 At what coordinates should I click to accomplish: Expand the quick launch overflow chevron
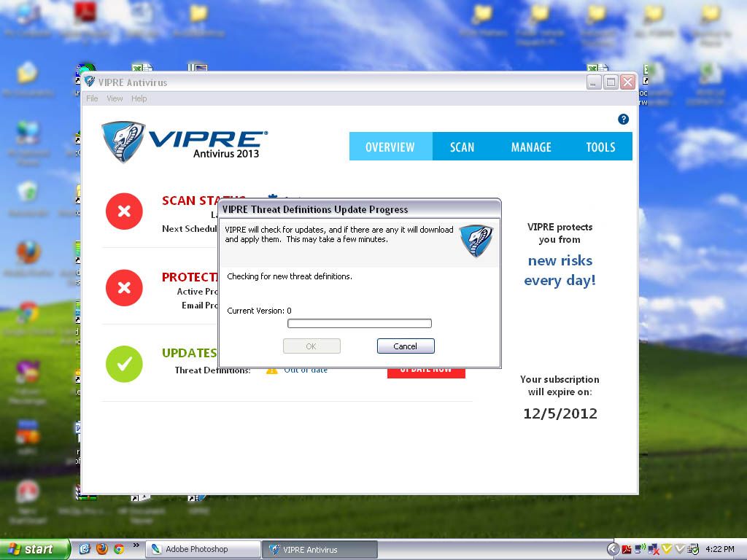(x=136, y=545)
